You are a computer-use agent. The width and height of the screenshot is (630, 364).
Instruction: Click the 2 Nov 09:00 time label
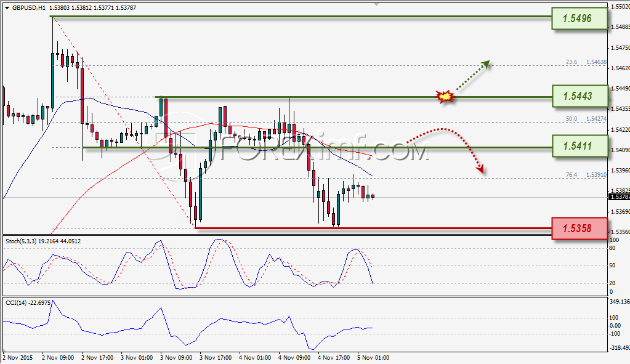pyautogui.click(x=58, y=358)
